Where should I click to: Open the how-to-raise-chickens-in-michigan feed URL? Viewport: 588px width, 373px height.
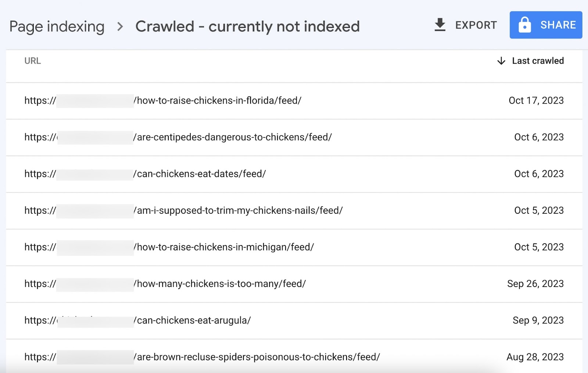point(169,247)
